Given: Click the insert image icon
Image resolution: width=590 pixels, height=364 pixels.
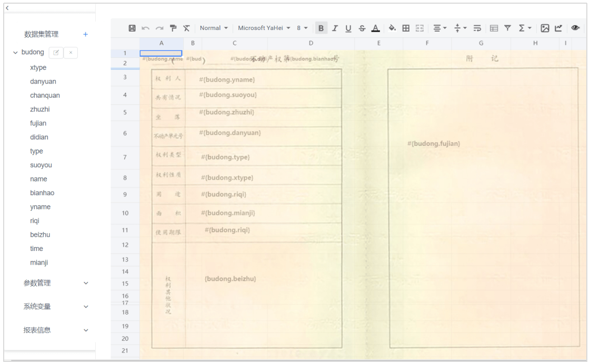Looking at the screenshot, I should (x=545, y=28).
